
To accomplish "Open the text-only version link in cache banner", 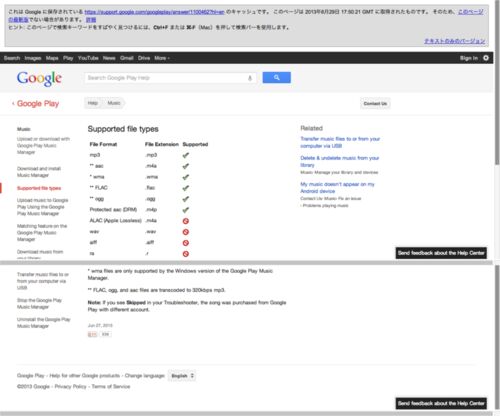I will (x=455, y=41).
